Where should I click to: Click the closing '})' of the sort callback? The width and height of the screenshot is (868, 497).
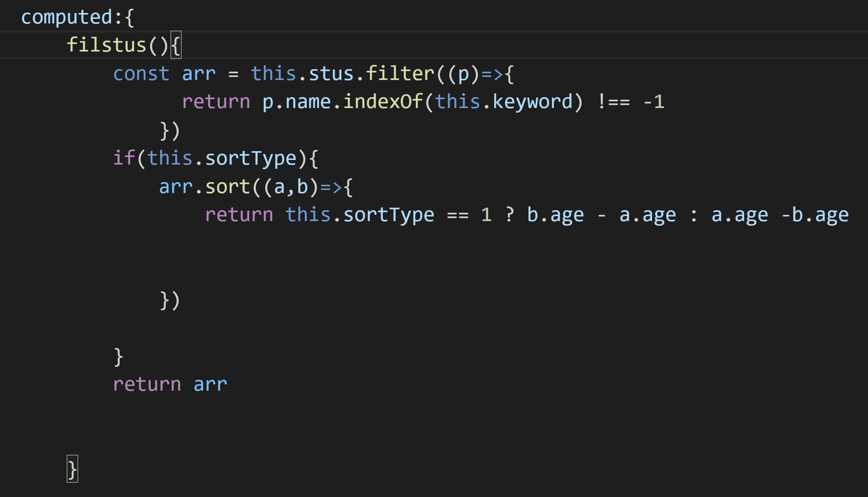[x=170, y=300]
